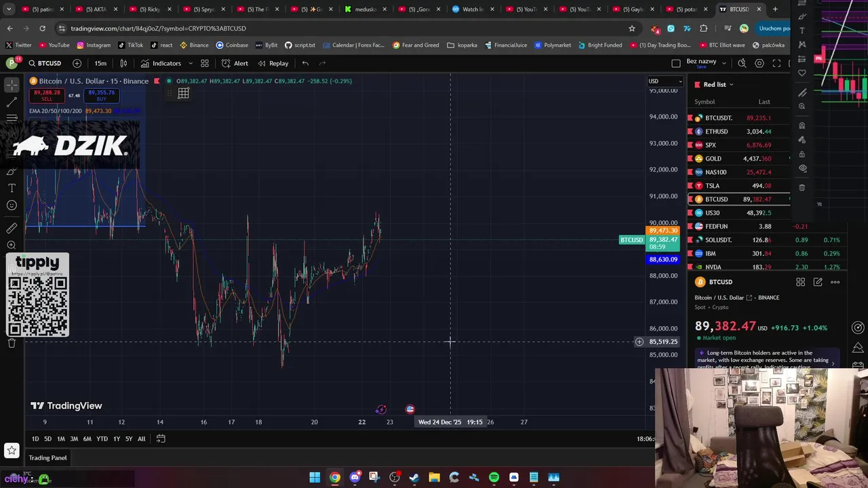
Task: Open the USD currency dropdown
Action: tap(665, 81)
